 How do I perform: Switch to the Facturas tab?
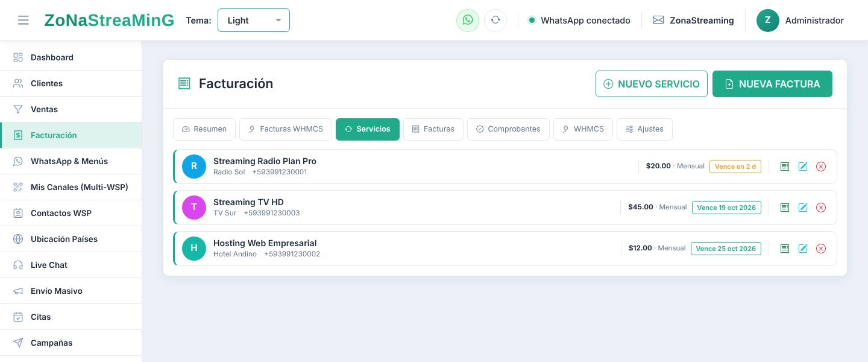point(433,129)
